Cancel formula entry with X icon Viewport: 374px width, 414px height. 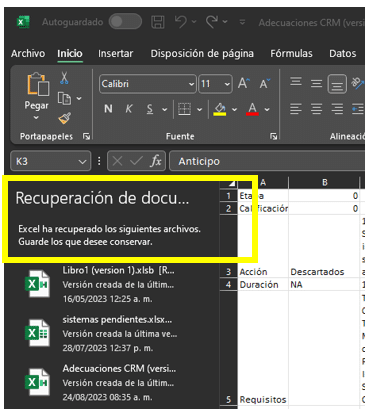tap(117, 161)
